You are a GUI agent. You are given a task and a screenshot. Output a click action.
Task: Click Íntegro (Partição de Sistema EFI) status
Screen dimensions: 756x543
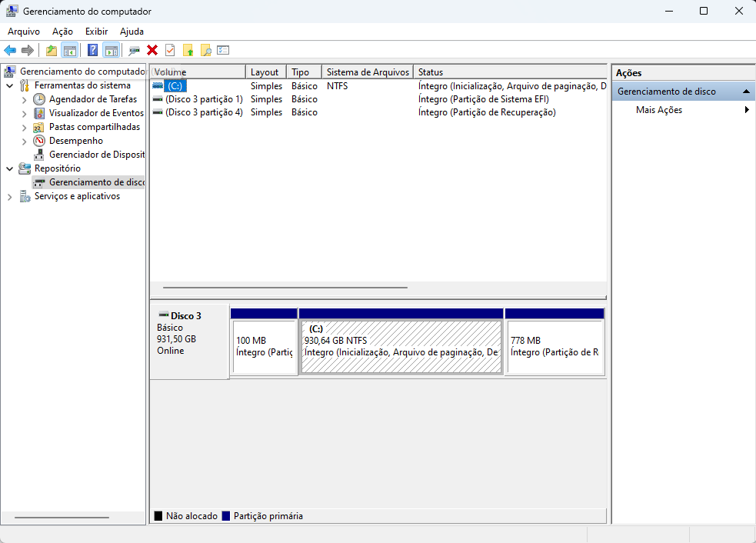(484, 99)
